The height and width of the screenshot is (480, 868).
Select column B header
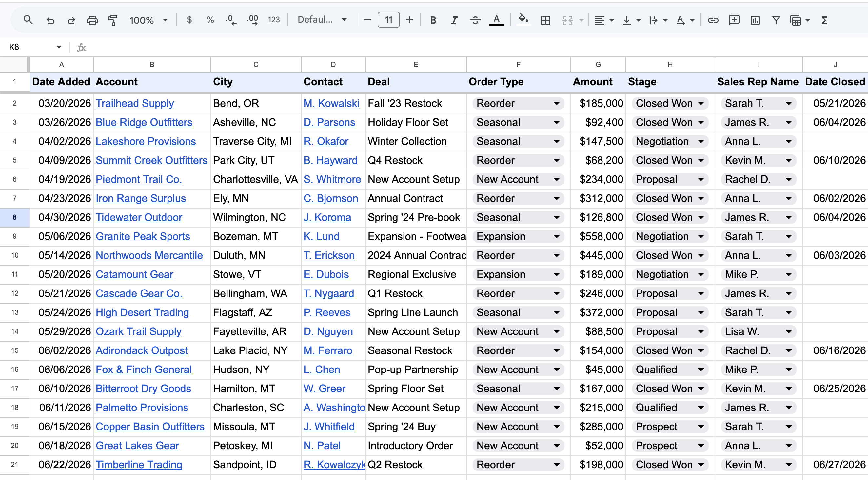pos(152,64)
